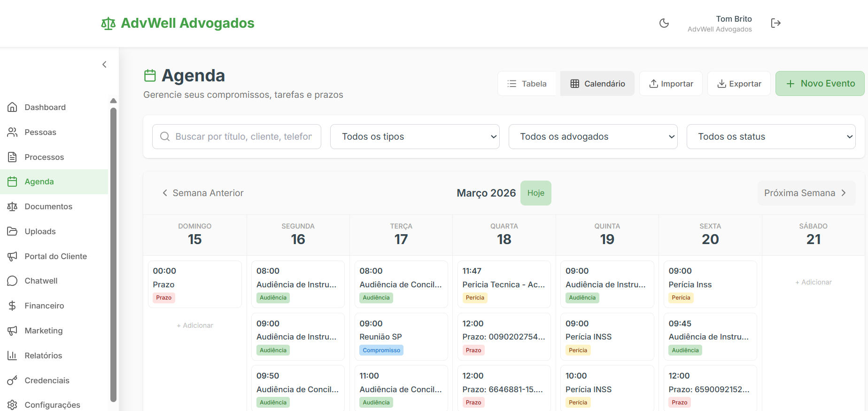Click the Pessoas people icon
The width and height of the screenshot is (868, 411).
(x=12, y=132)
